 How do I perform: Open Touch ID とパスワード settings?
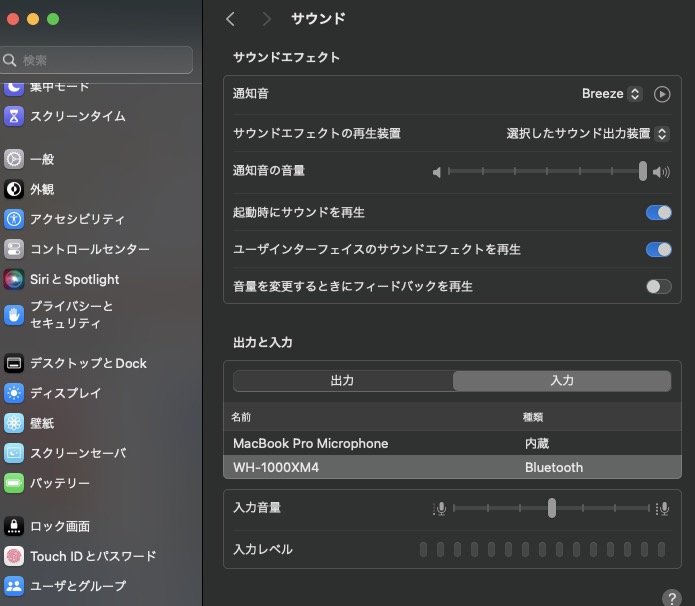(92, 556)
